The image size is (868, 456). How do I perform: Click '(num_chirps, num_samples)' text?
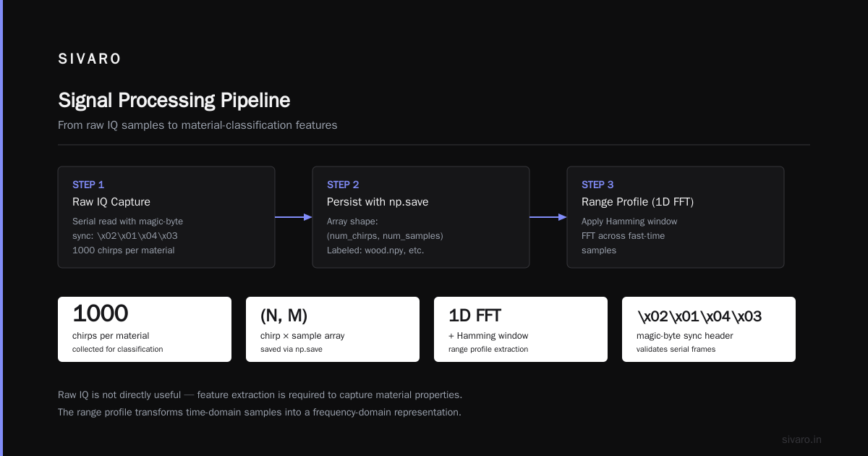[385, 236]
